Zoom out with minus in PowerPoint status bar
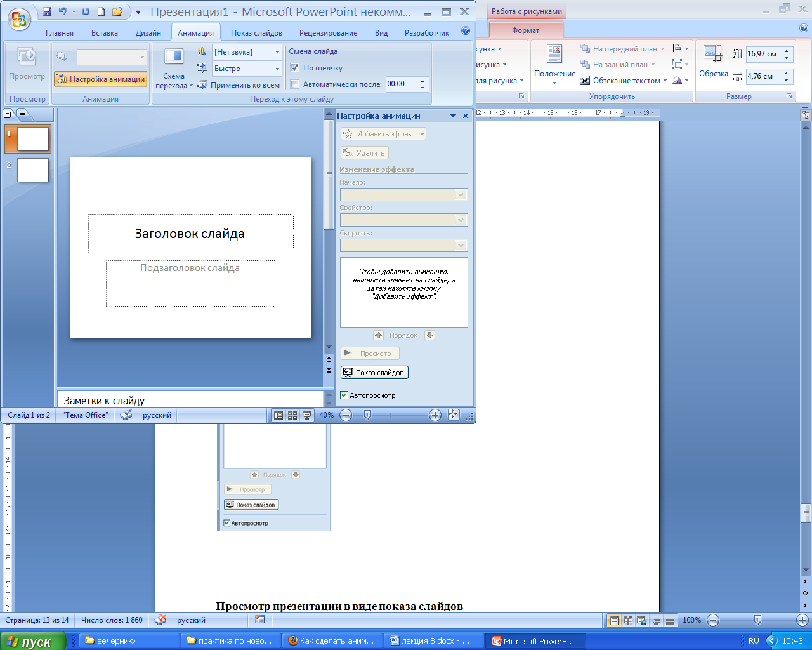The height and width of the screenshot is (650, 812). coord(346,415)
